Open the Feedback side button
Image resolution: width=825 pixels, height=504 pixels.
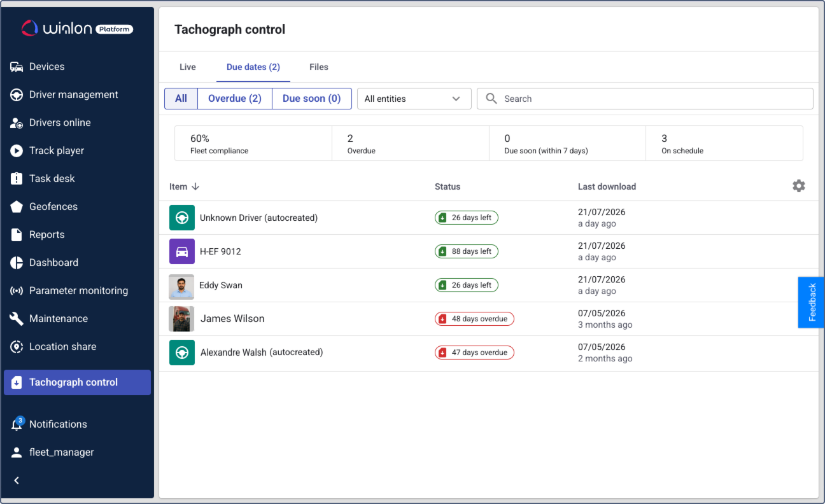(811, 302)
